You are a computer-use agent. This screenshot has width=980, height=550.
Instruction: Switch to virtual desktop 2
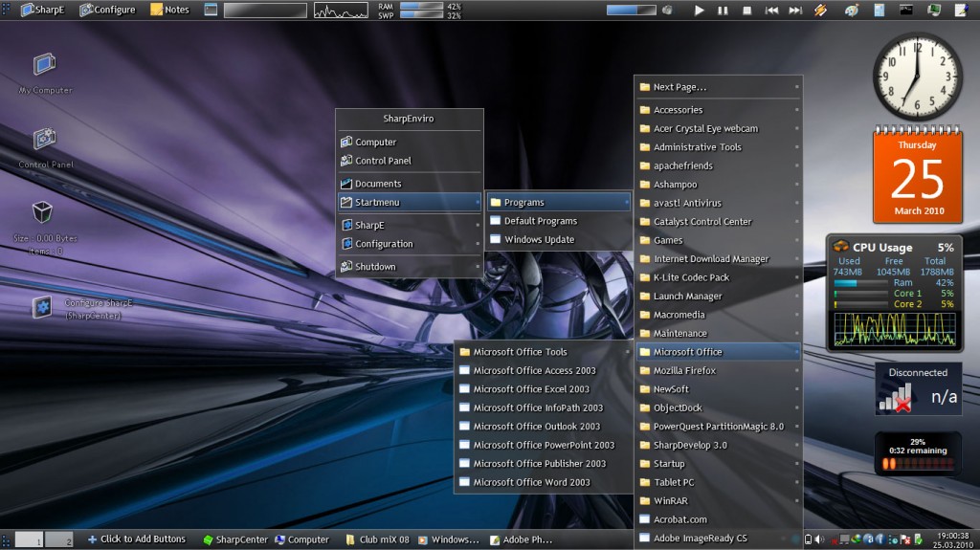point(59,539)
